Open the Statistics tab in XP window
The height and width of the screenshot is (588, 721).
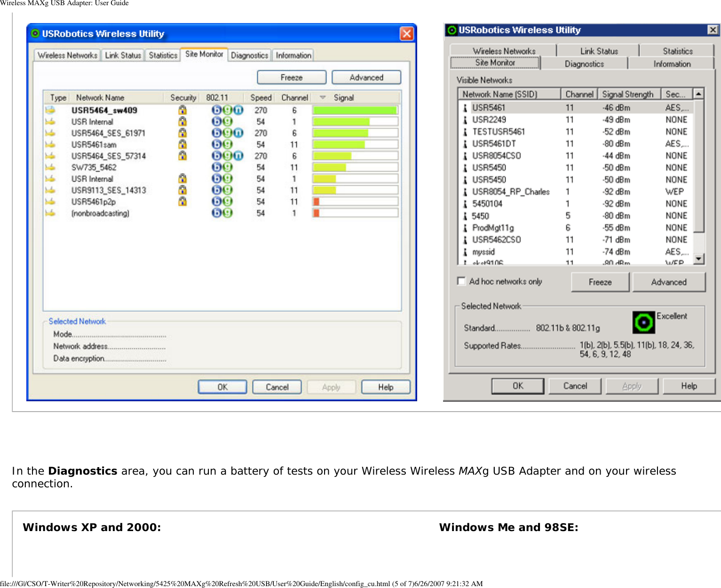163,56
